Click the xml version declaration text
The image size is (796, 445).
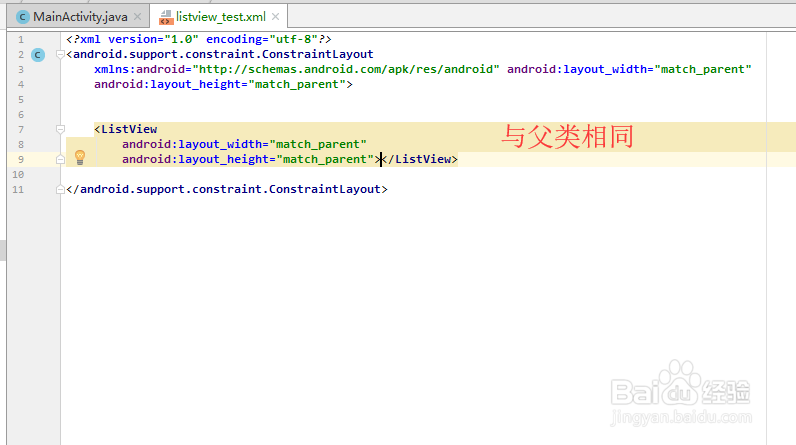click(198, 39)
